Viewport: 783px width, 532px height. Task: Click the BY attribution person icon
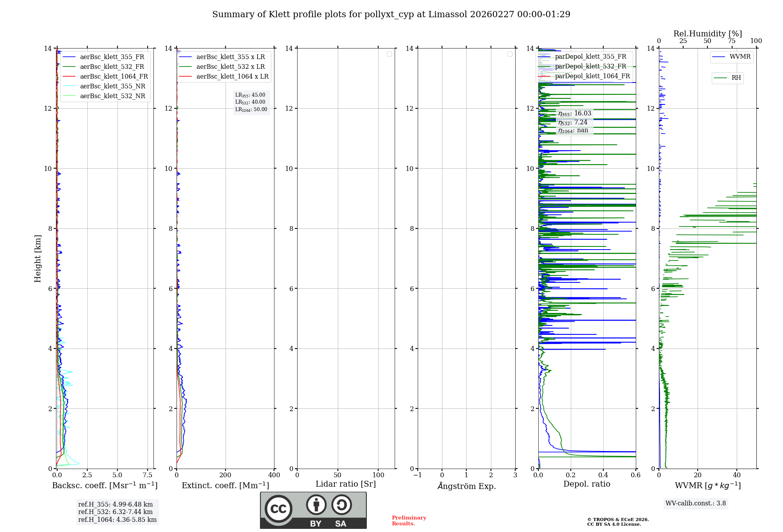click(316, 505)
